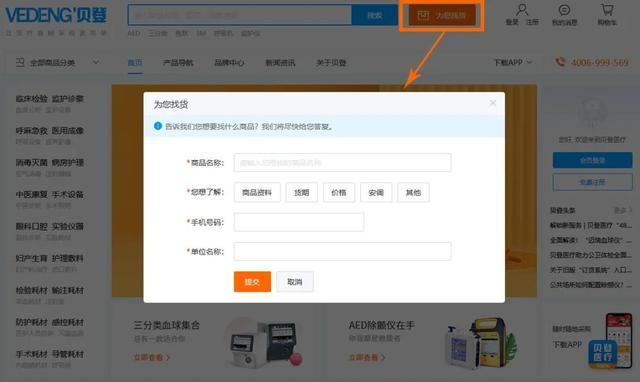
Task: Open the 护理敷料 category
Action: [67, 258]
